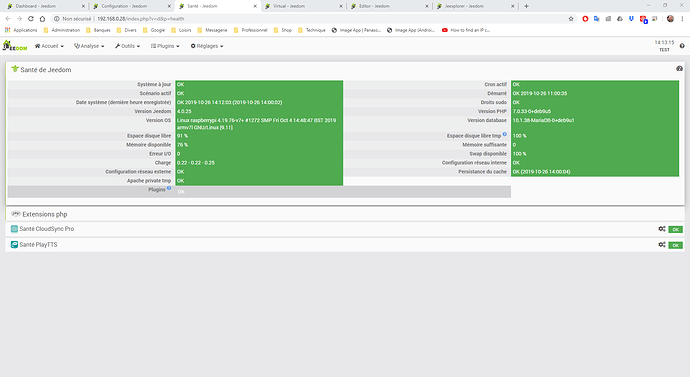Open the PlayTTS gears configuration icon
Screen dimensions: 690x377
coord(661,245)
